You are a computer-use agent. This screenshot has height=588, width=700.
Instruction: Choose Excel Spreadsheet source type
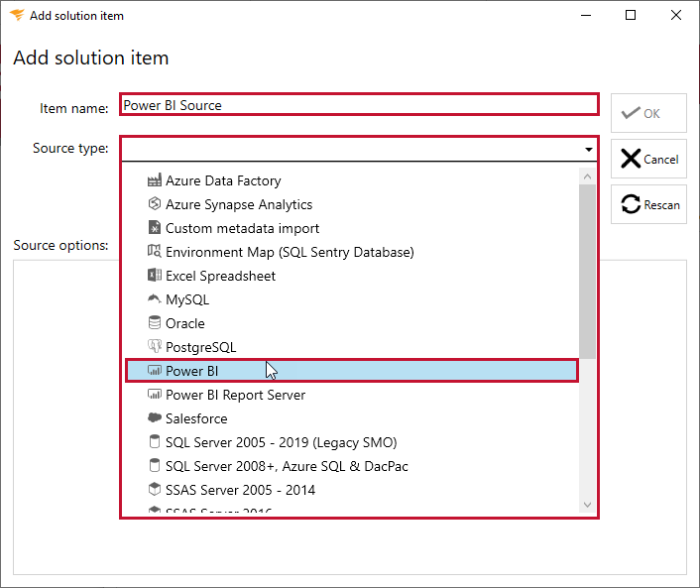352,276
